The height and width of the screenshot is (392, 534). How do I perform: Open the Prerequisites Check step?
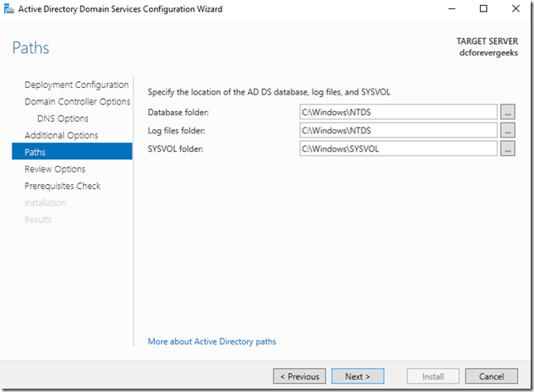coord(62,186)
